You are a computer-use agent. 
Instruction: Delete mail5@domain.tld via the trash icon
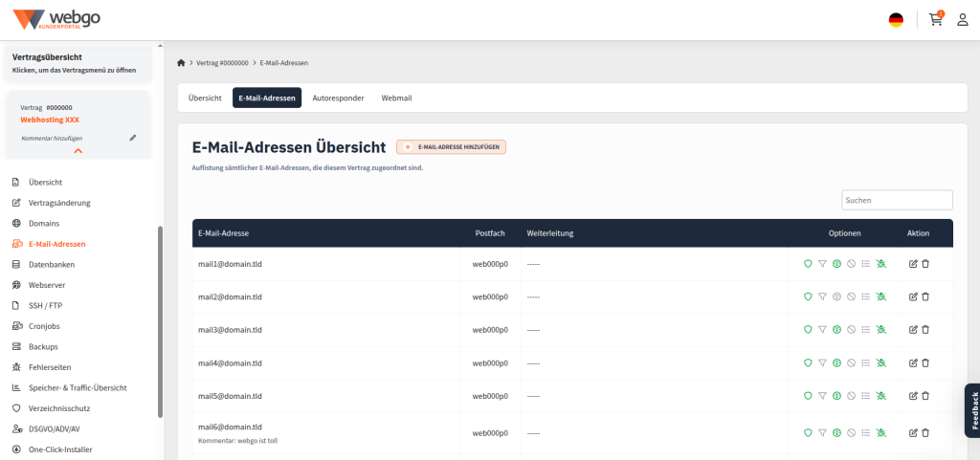pos(925,396)
